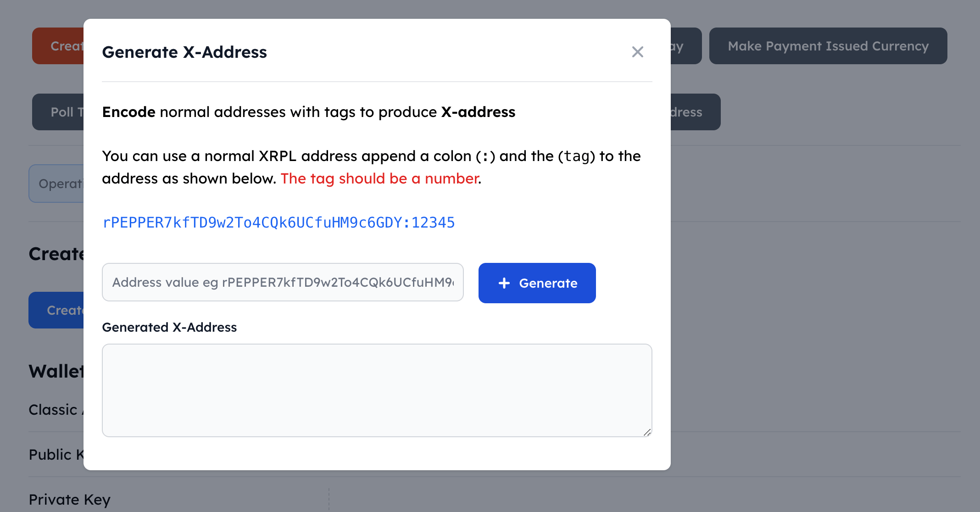The image size is (980, 512).
Task: Click the address value input field
Action: (x=282, y=283)
